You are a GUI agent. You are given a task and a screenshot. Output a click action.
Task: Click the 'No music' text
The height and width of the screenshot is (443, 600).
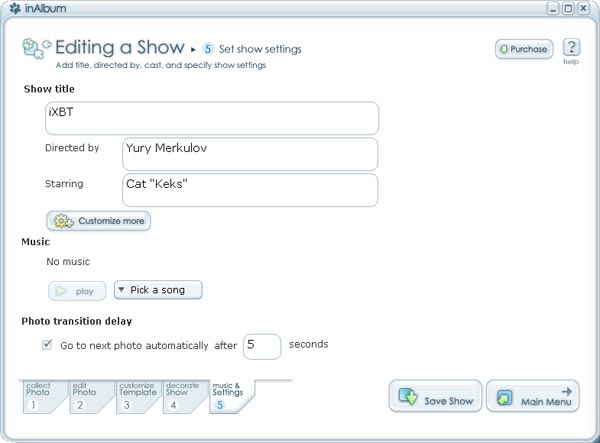click(x=68, y=262)
